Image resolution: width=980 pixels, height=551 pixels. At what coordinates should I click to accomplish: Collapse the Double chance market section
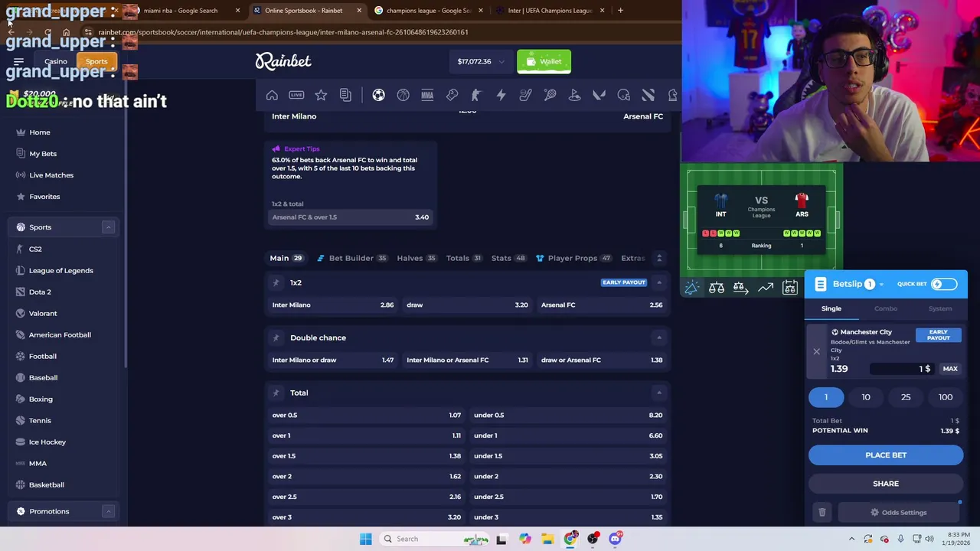click(658, 337)
